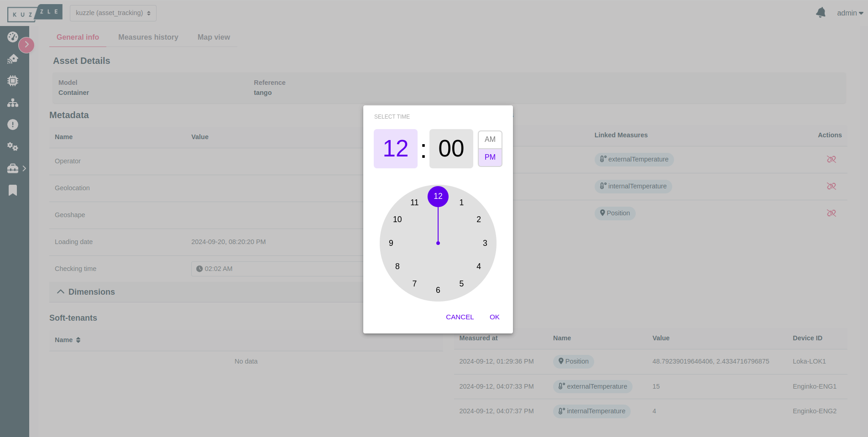Open the kuzzle (asset_tracking) environment dropdown
This screenshot has width=868, height=437.
point(112,13)
